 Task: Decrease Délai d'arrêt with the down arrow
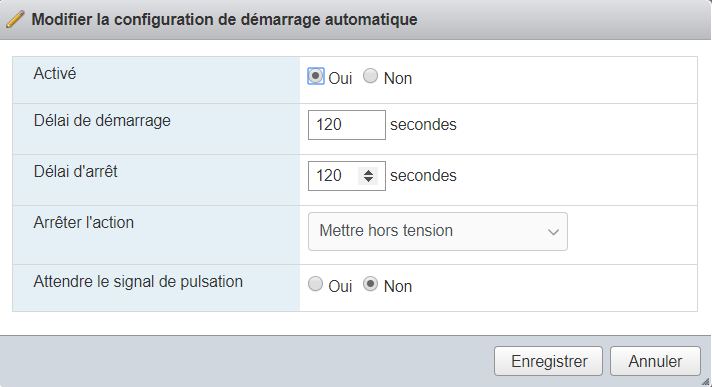368,179
